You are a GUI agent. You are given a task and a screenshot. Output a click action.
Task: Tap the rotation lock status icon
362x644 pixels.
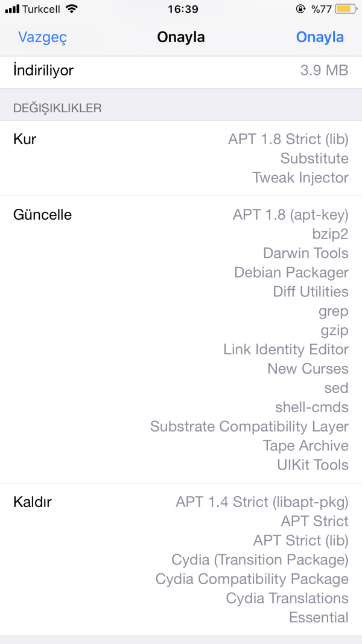(x=300, y=9)
